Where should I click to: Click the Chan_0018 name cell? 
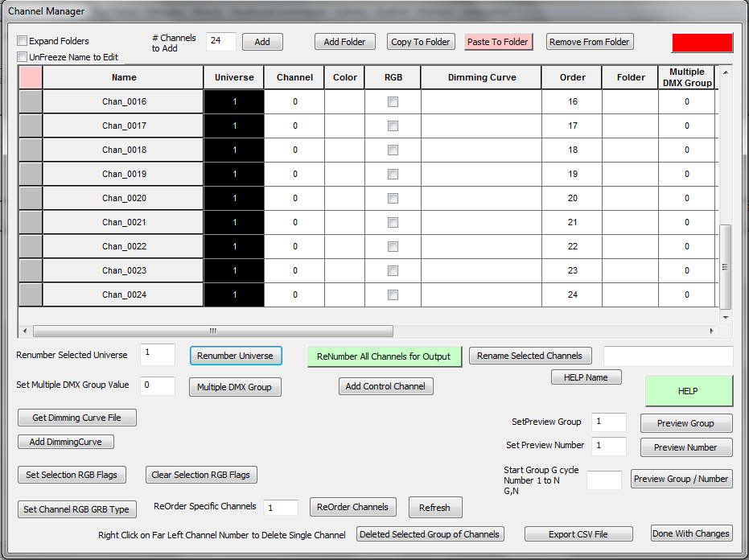pos(124,150)
